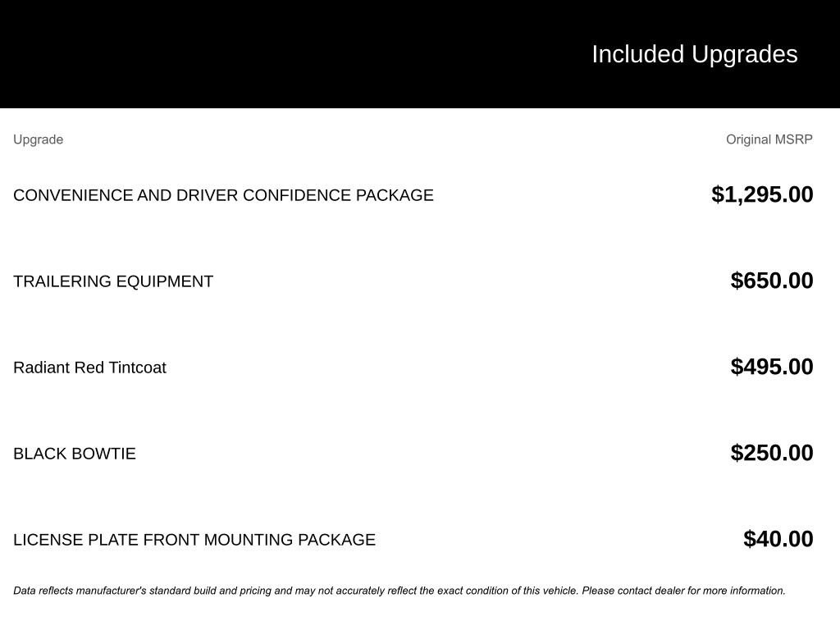Viewport: 840px width, 630px height.
Task: Click the $1,295.00 price
Action: tap(762, 194)
